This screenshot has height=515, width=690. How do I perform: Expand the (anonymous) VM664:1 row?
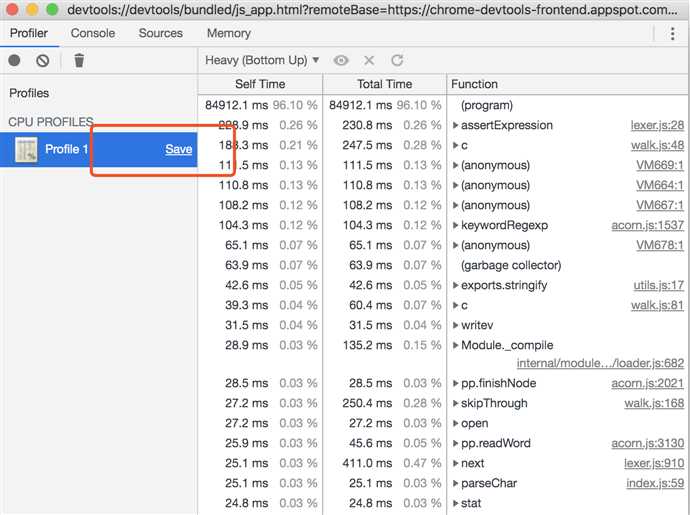[455, 185]
